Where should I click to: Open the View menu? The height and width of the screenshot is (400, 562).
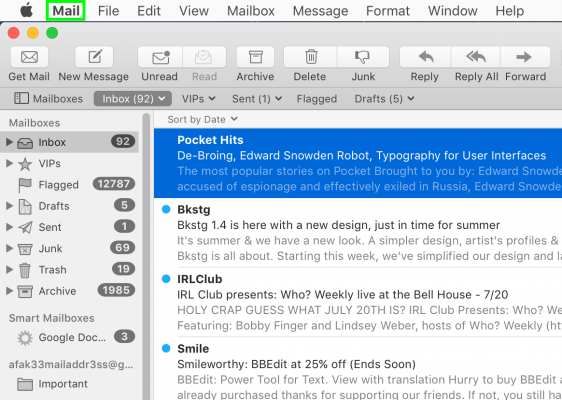194,11
